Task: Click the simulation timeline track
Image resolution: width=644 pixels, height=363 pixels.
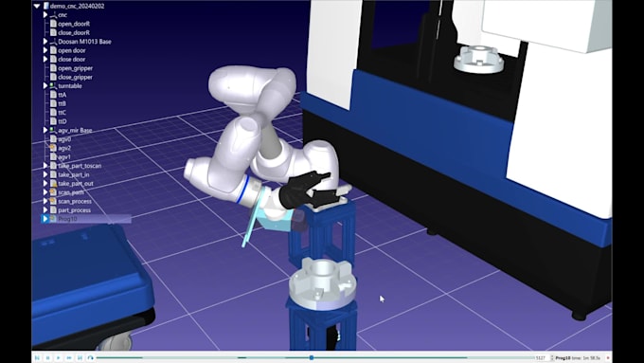Action: (314, 357)
